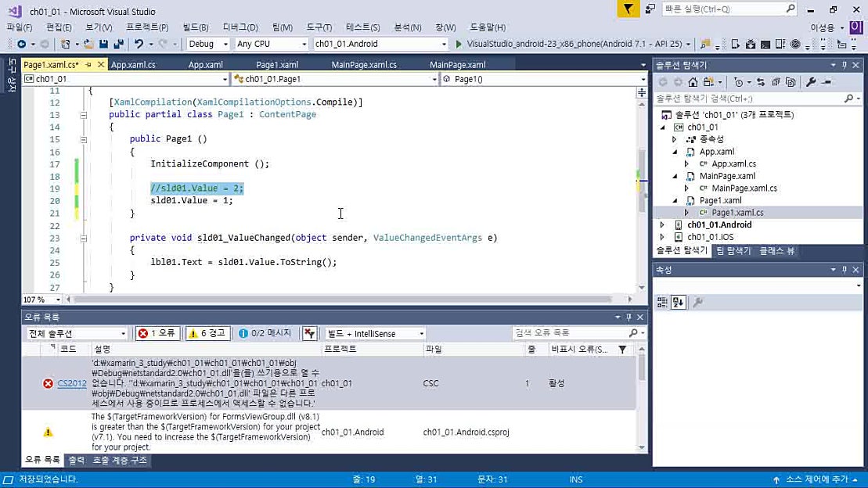
Task: Toggle the 6 경고 warnings filter
Action: (x=207, y=333)
